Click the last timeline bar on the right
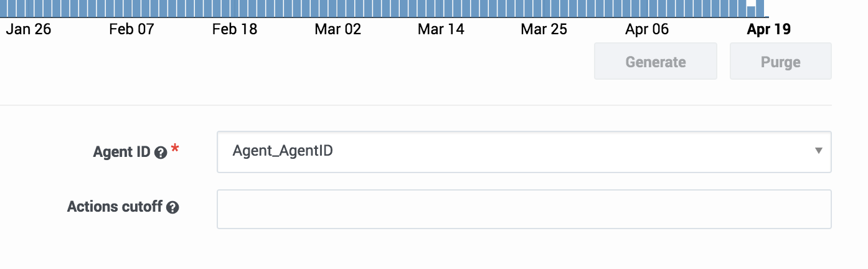Screen dimensions: 868x269 (x=760, y=8)
